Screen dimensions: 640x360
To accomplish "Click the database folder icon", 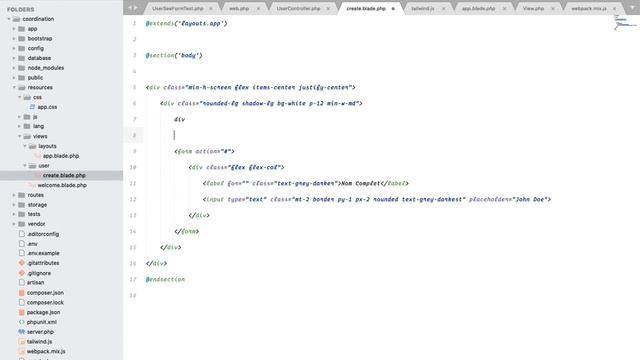I will (x=22, y=58).
